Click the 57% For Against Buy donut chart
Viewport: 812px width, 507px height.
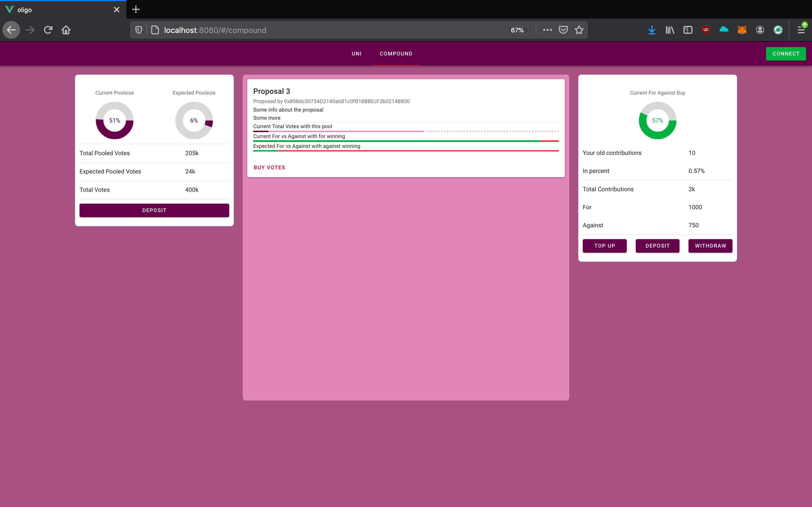click(x=657, y=120)
